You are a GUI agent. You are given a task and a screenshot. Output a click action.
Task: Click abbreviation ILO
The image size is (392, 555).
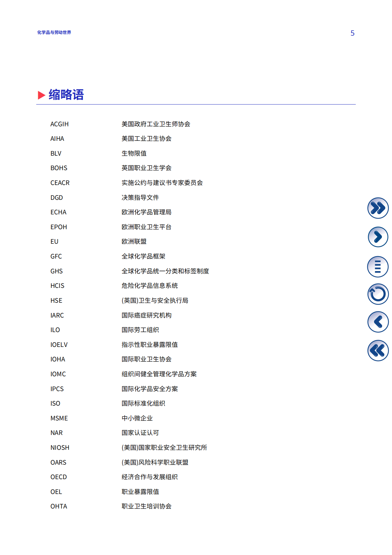55,330
